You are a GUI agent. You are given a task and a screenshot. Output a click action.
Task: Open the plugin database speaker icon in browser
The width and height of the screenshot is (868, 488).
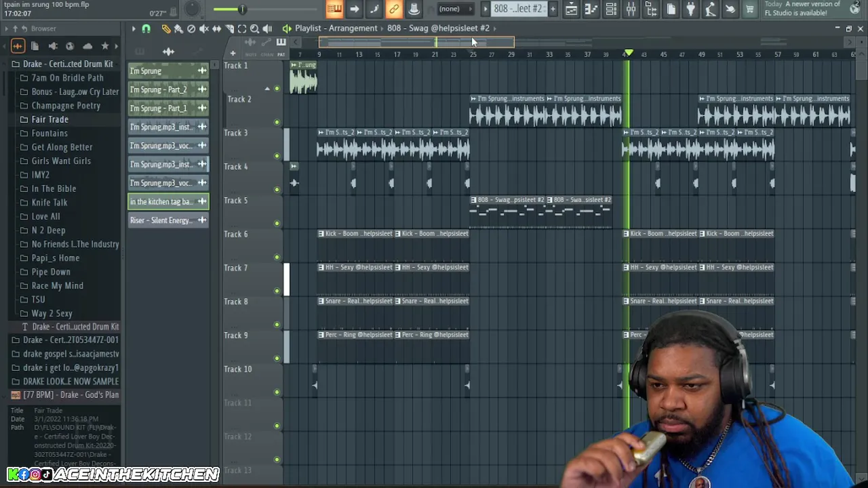click(x=52, y=46)
